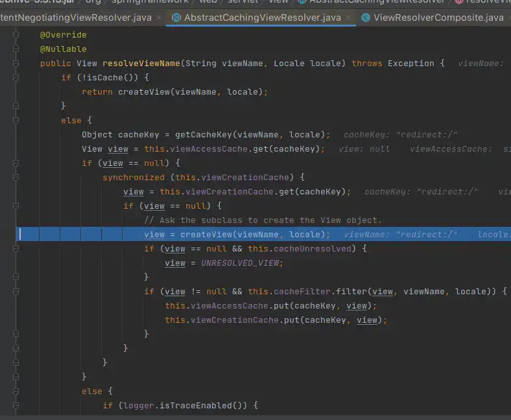The image size is (511, 420).
Task: Click resolveViewName in the method signature
Action: [141, 64]
